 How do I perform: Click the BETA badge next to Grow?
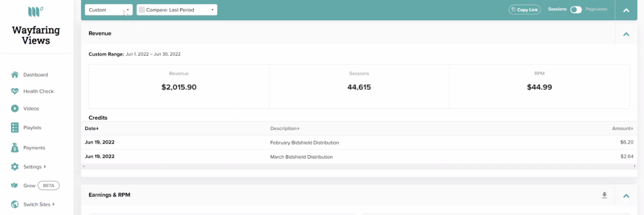tap(48, 185)
